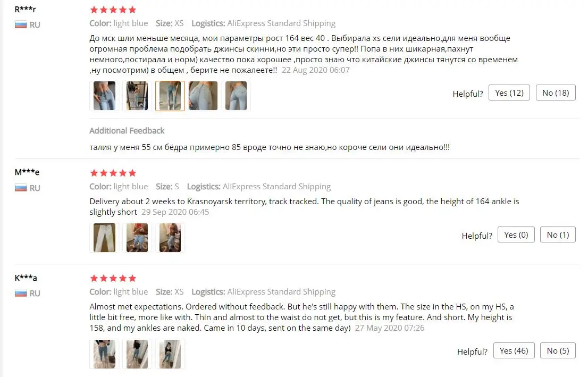Open second photo in R***r's review
The height and width of the screenshot is (377, 588).
pyautogui.click(x=137, y=96)
